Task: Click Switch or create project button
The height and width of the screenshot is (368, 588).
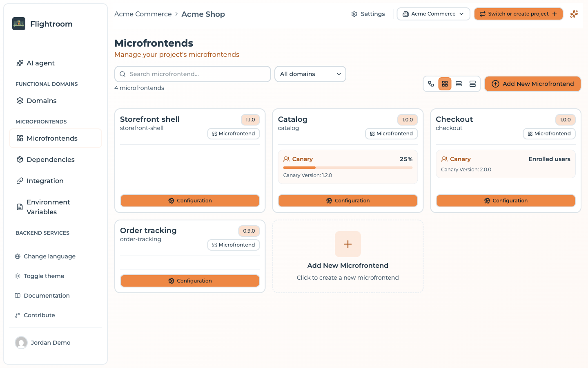Action: click(519, 14)
